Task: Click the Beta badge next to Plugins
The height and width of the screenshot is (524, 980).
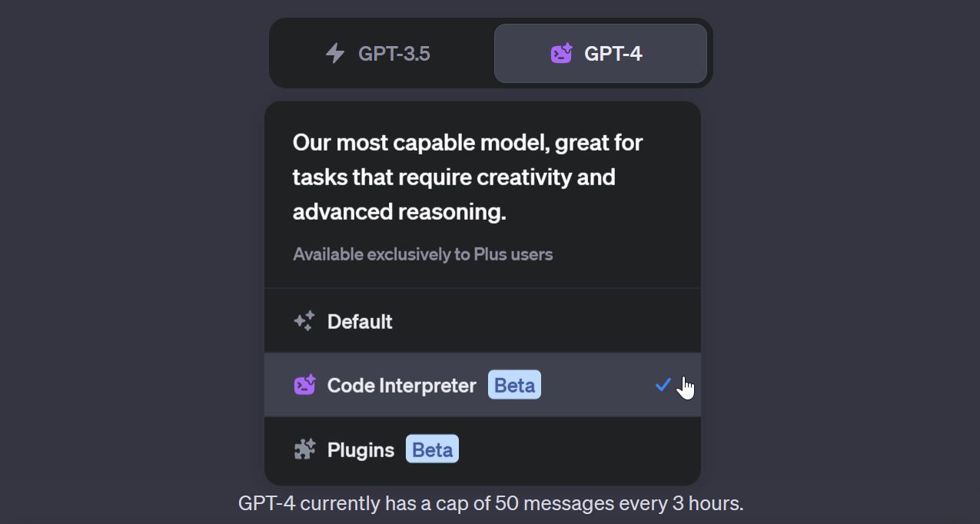Action: [x=432, y=449]
